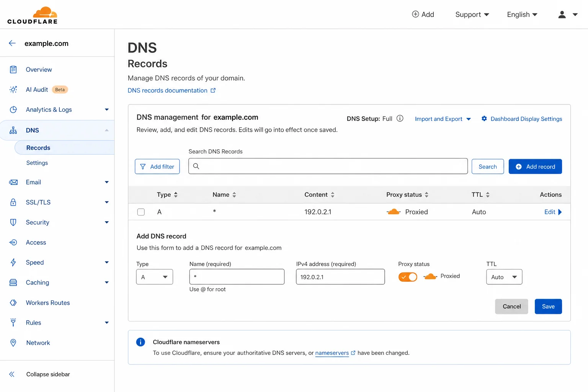Click the Workers Routes diamond icon
Image resolution: width=588 pixels, height=392 pixels.
click(x=13, y=303)
